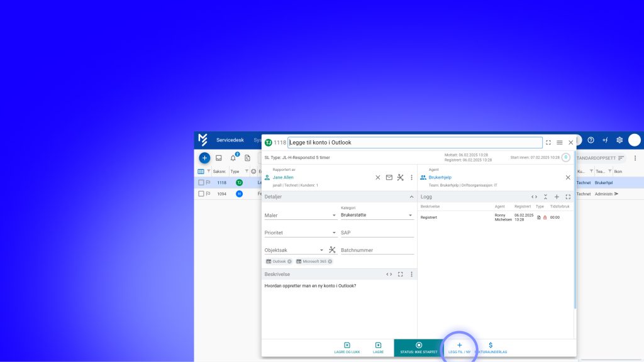Click the circular counter showing 0

click(565, 158)
